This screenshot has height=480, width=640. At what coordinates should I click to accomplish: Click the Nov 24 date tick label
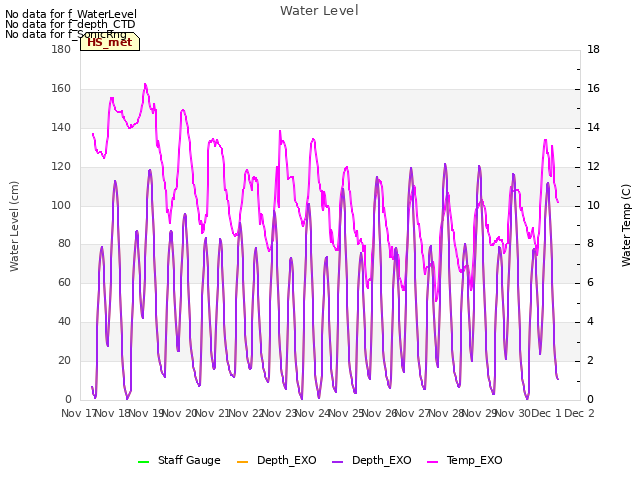tap(313, 413)
